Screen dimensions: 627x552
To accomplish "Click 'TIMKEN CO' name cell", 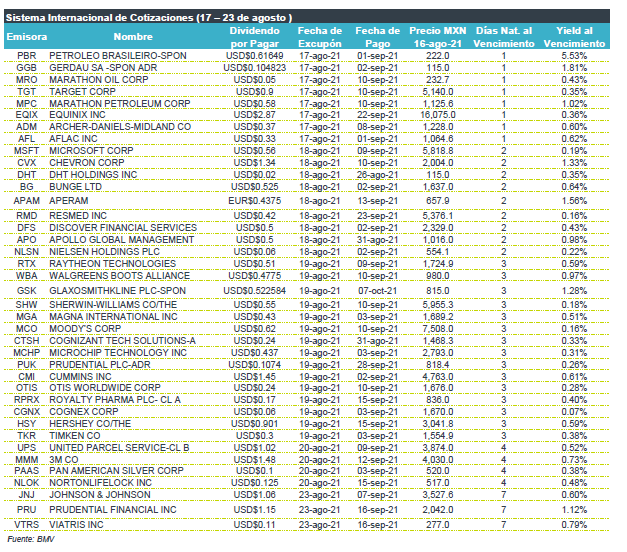I will coord(75,436).
